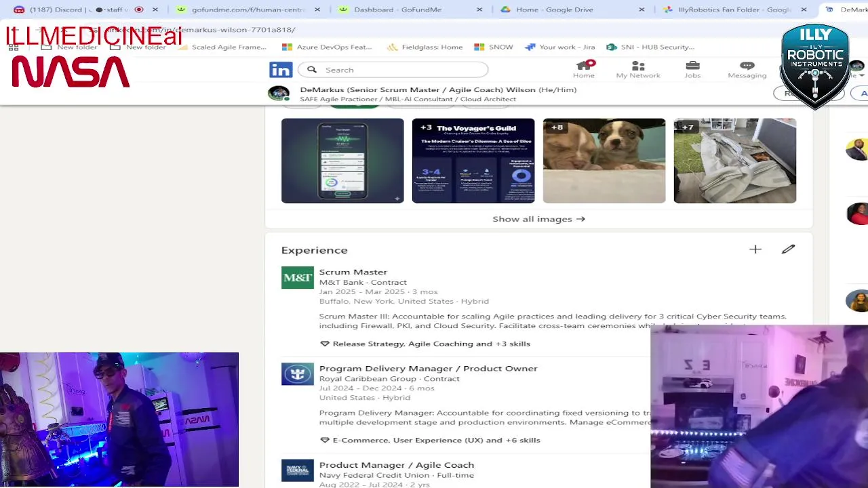868x488 pixels.
Task: Open the phone app mockup image
Action: pyautogui.click(x=342, y=161)
